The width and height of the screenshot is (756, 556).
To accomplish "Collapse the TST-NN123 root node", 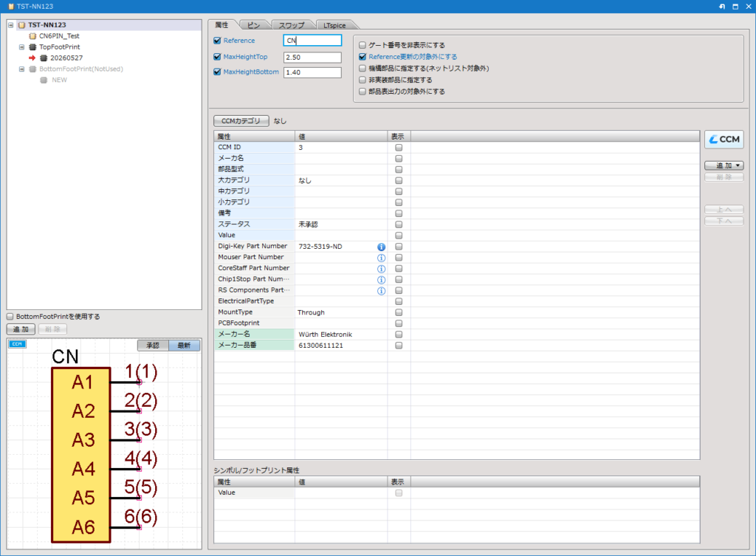I will coord(11,25).
